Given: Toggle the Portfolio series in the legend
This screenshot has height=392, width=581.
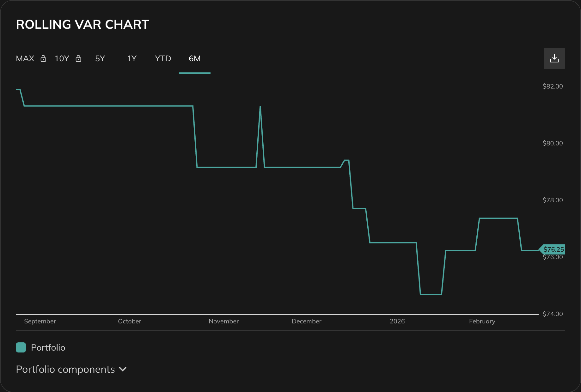Looking at the screenshot, I should tap(40, 347).
